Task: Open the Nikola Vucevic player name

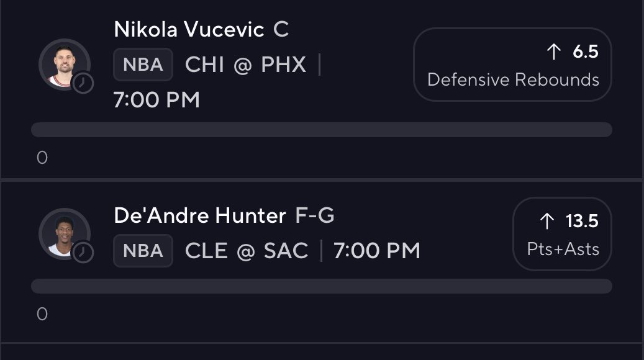Action: pos(189,30)
